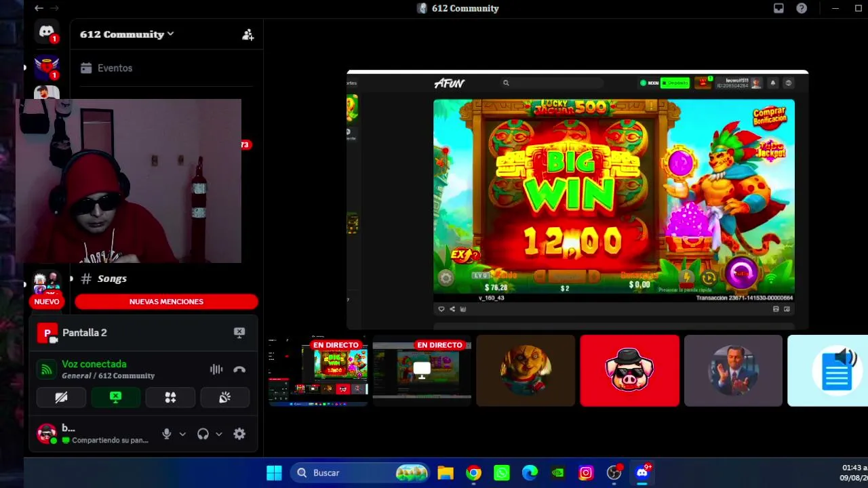Open File Explorer from taskbar
The width and height of the screenshot is (868, 488).
[446, 472]
